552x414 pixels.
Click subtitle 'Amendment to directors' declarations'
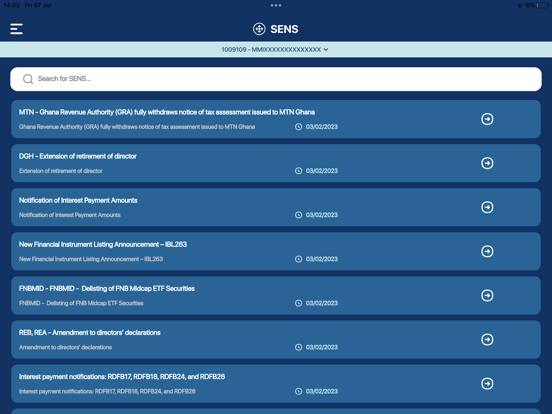(x=65, y=347)
